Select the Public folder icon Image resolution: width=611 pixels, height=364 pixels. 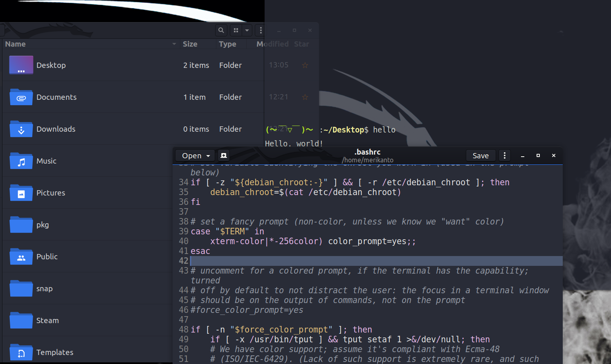point(21,257)
